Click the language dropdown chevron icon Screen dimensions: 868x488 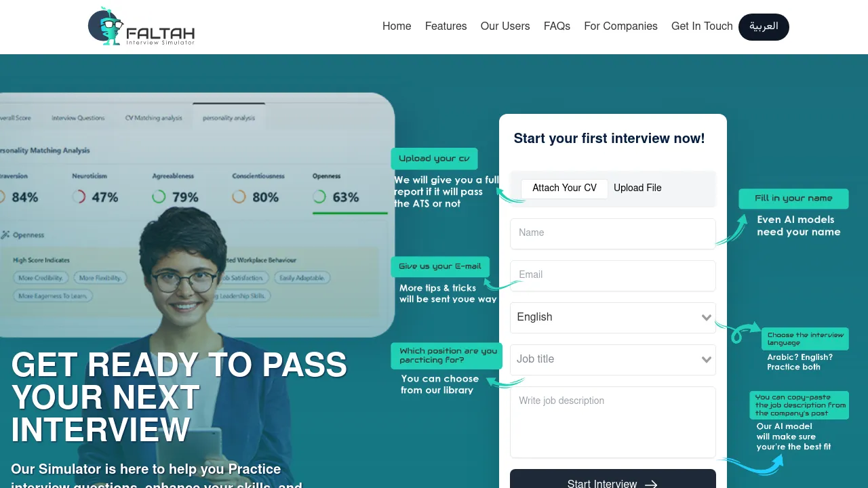point(707,317)
